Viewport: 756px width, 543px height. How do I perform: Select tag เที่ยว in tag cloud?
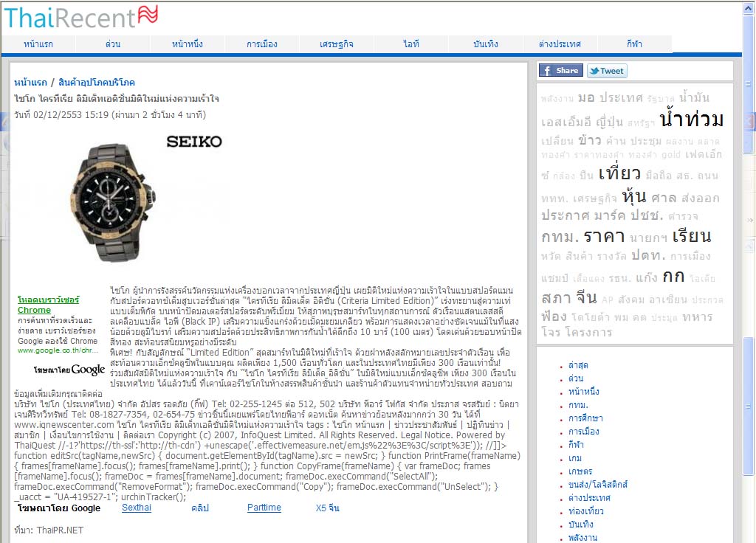point(619,173)
